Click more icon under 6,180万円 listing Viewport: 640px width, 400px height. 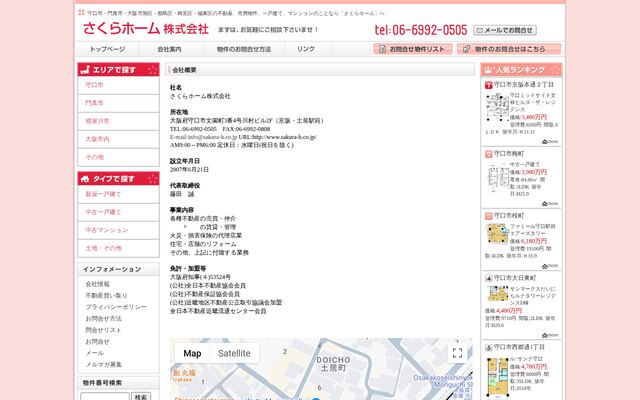click(550, 266)
